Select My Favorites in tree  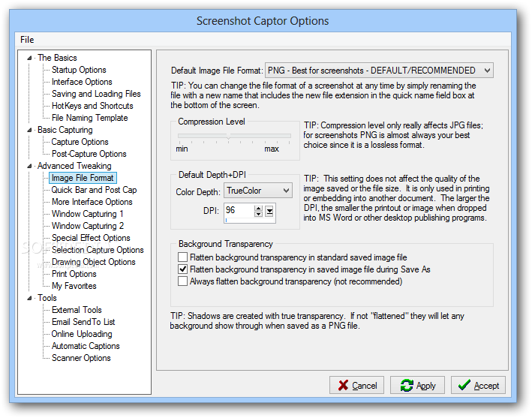click(74, 286)
